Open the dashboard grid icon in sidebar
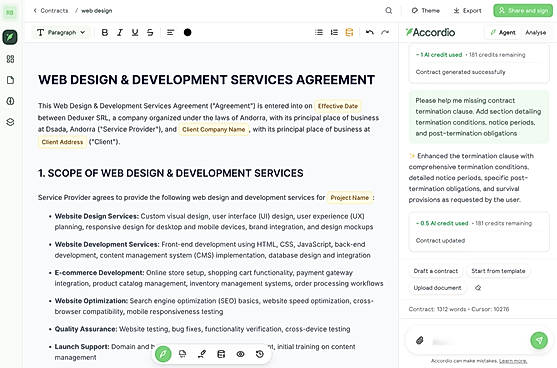 10,59
